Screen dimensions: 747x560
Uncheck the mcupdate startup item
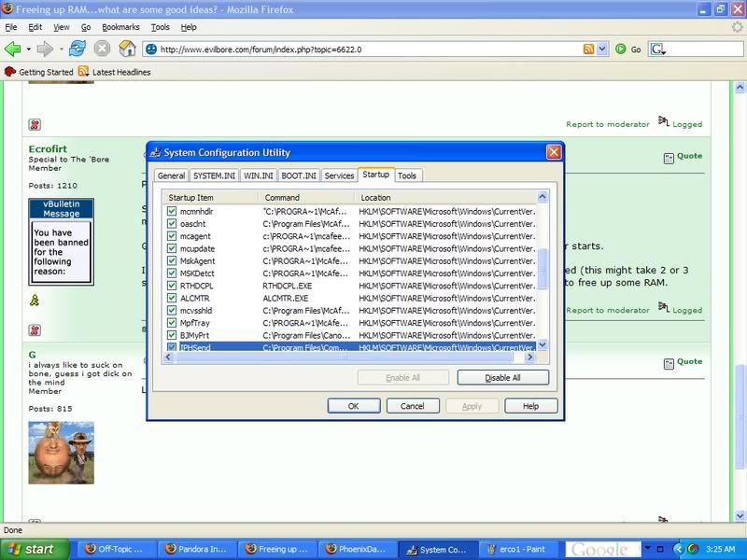172,248
